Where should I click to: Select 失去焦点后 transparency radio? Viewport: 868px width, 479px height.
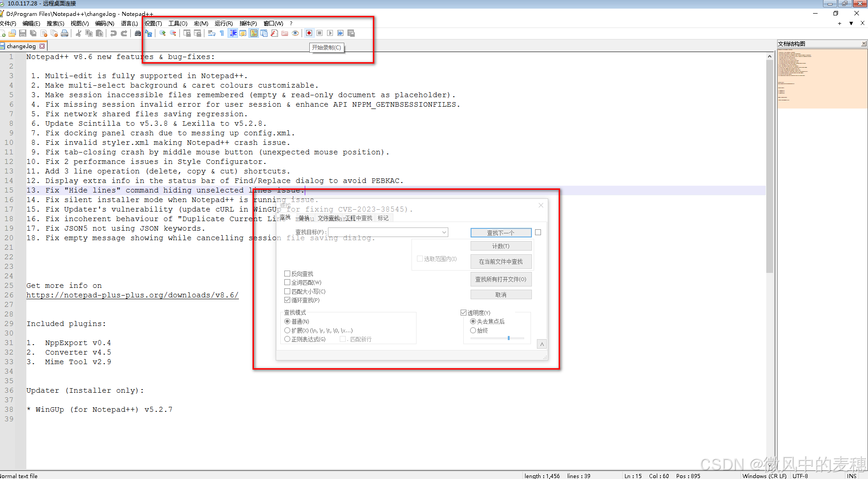pos(473,321)
